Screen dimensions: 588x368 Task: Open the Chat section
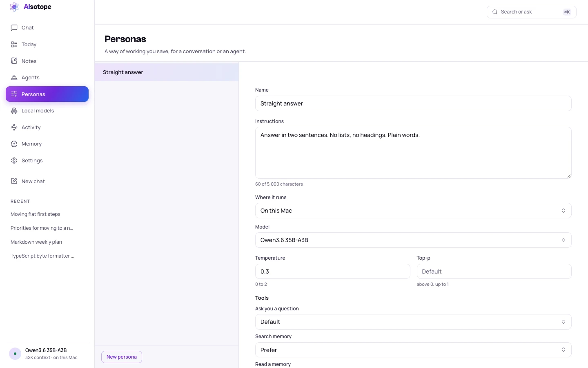tap(47, 28)
